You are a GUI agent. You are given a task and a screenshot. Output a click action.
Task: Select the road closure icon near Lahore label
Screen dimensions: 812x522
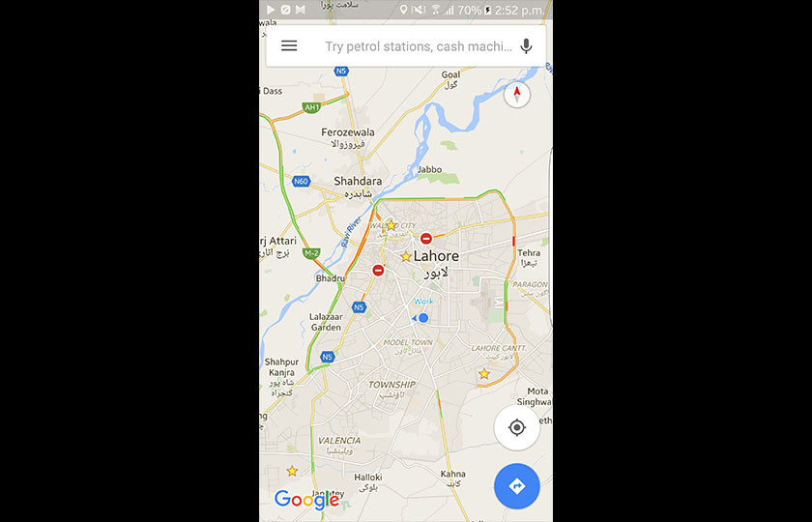426,238
